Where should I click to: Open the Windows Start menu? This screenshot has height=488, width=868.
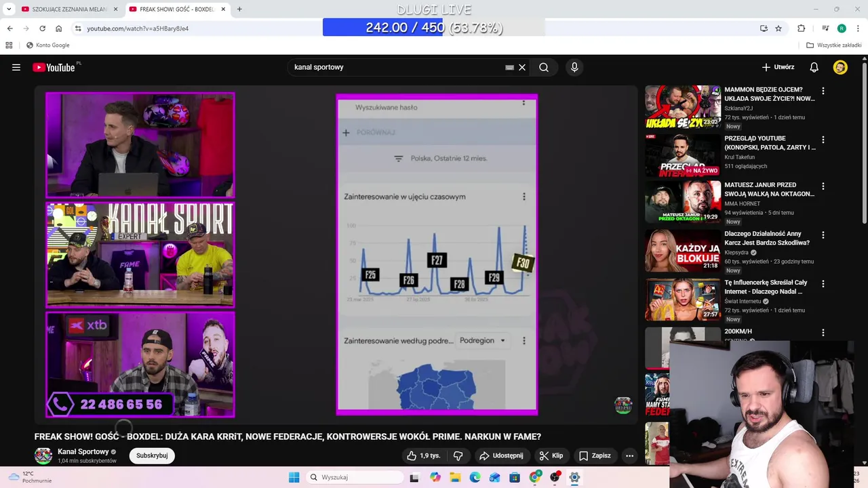pos(294,477)
